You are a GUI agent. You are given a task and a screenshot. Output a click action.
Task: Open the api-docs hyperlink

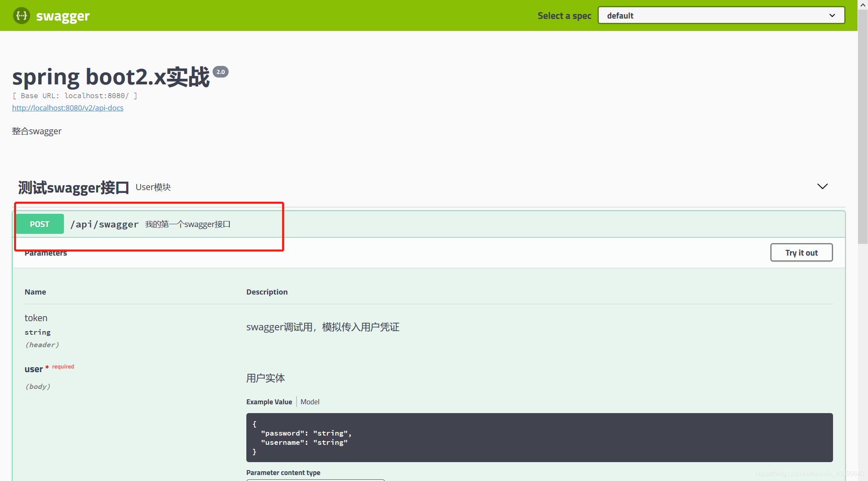click(68, 108)
